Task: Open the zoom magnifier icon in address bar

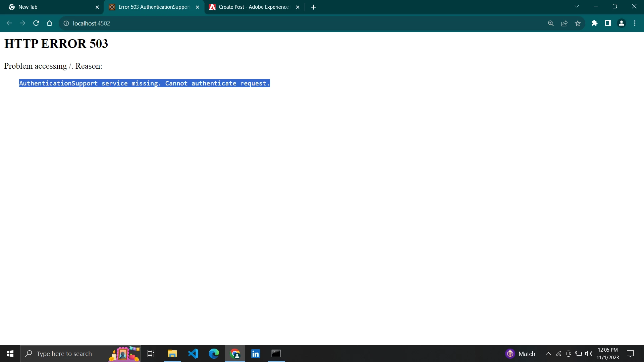Action: pos(551,23)
